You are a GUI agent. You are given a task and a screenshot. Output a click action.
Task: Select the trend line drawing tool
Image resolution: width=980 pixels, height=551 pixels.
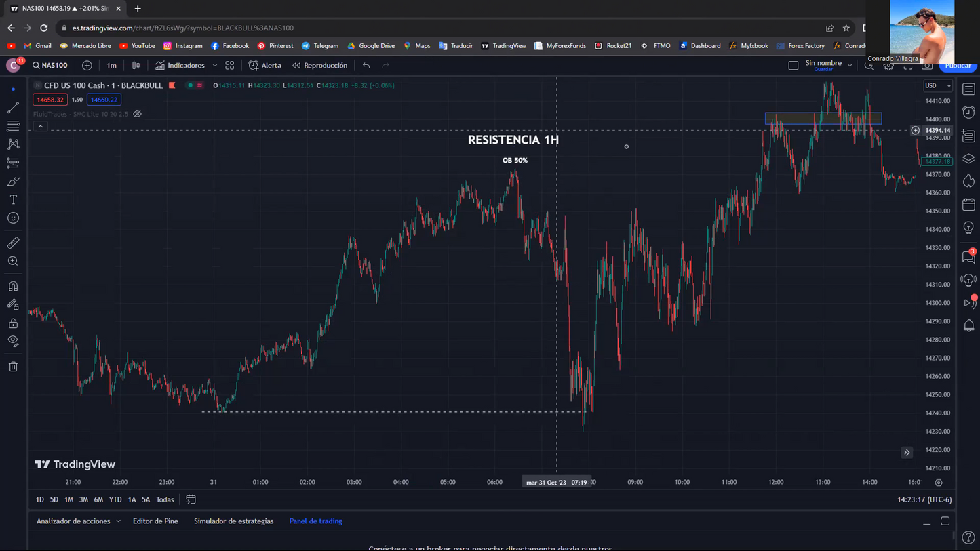click(13, 108)
